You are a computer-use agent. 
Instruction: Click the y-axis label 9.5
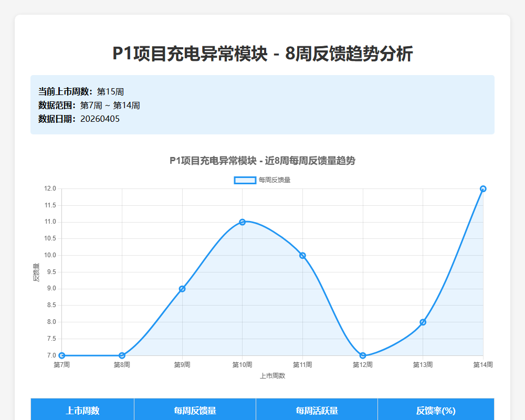tap(51, 272)
